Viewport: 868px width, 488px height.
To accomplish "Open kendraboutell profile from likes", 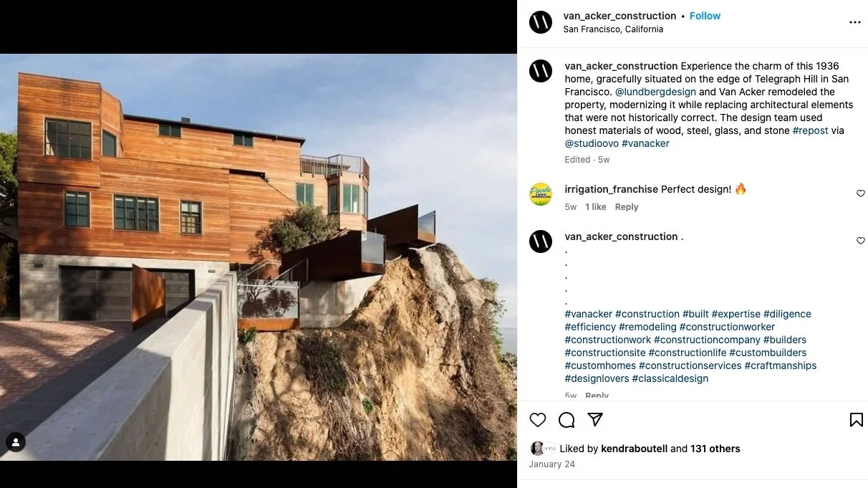I will pos(634,449).
